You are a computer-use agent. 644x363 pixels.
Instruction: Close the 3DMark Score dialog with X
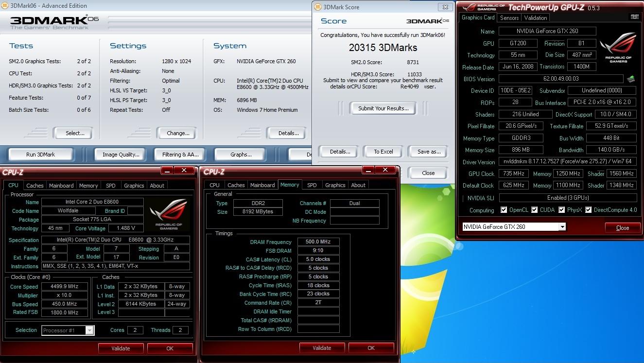pos(444,7)
